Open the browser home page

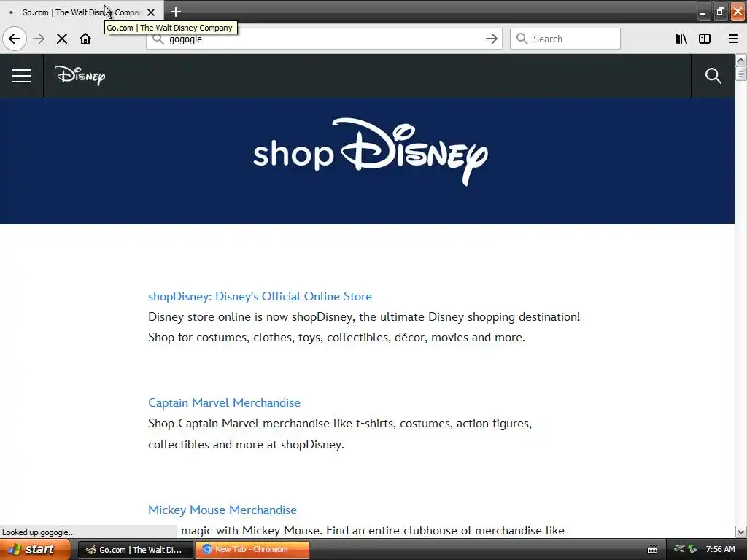click(x=85, y=39)
